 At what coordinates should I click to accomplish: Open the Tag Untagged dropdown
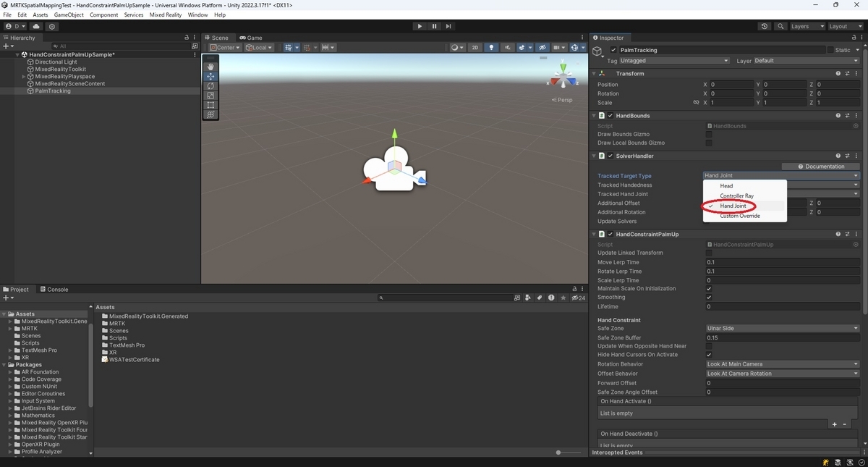coord(675,61)
